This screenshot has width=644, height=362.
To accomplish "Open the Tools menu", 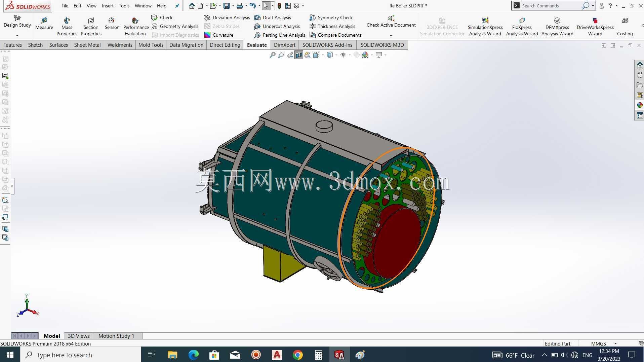I will 124,6.
